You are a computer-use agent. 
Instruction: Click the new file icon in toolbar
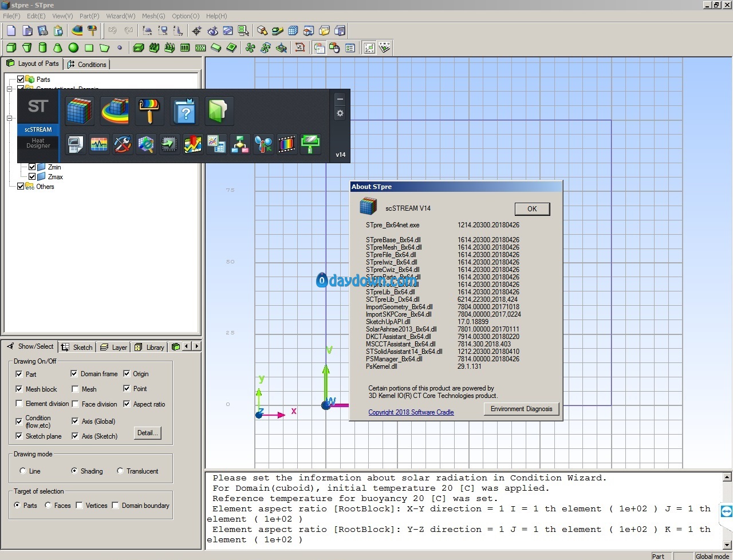[11, 31]
